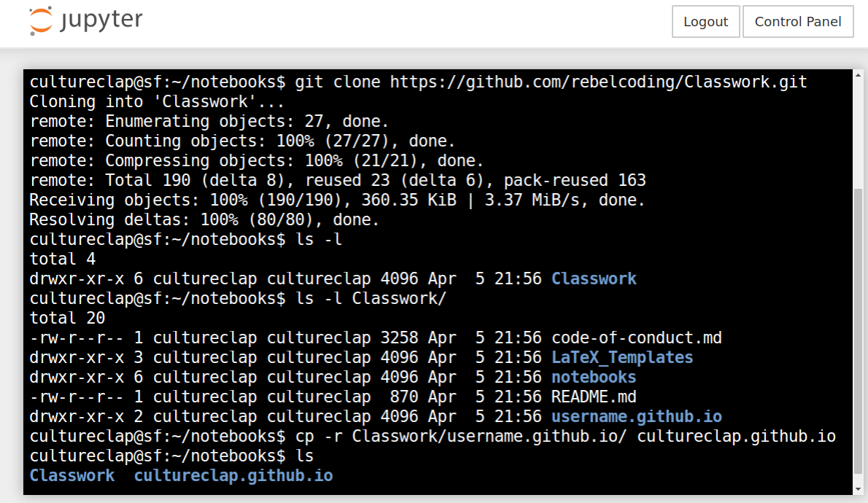Click the "Receiving objects" output line
The height and width of the screenshot is (503, 868).
click(337, 200)
